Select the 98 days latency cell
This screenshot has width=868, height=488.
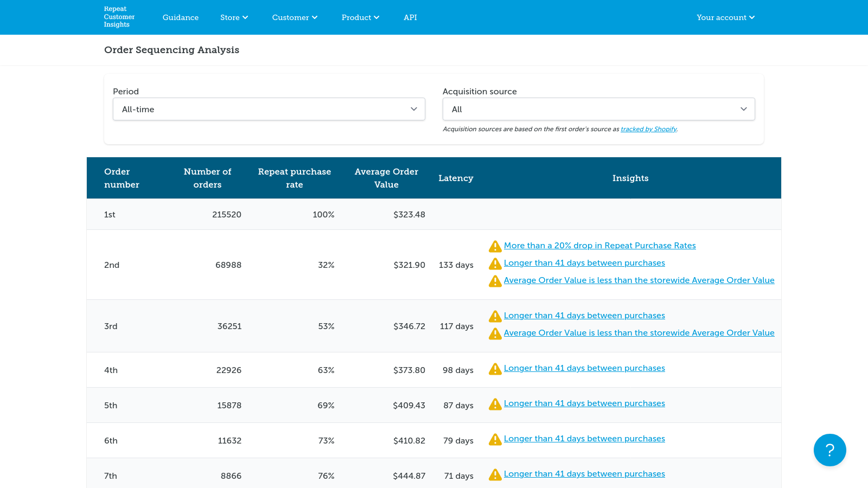[458, 370]
